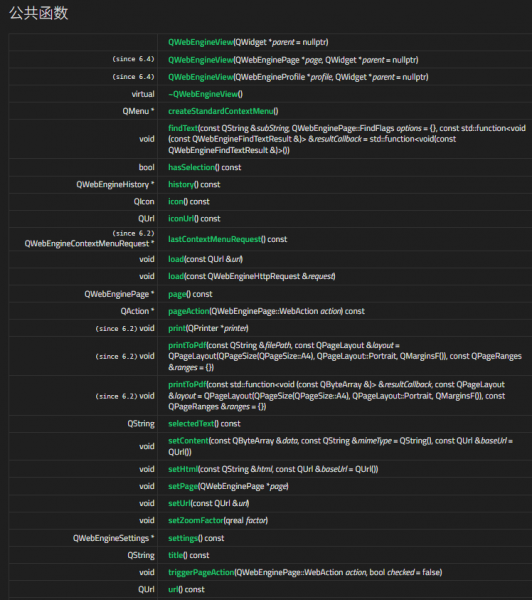532x600 pixels.
Task: Open the url() function link
Action: 173,590
